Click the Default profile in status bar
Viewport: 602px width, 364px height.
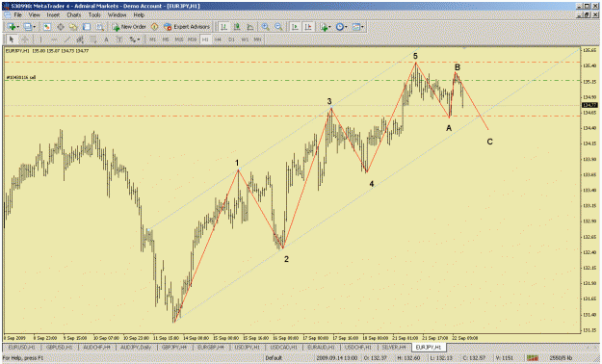pos(274,358)
